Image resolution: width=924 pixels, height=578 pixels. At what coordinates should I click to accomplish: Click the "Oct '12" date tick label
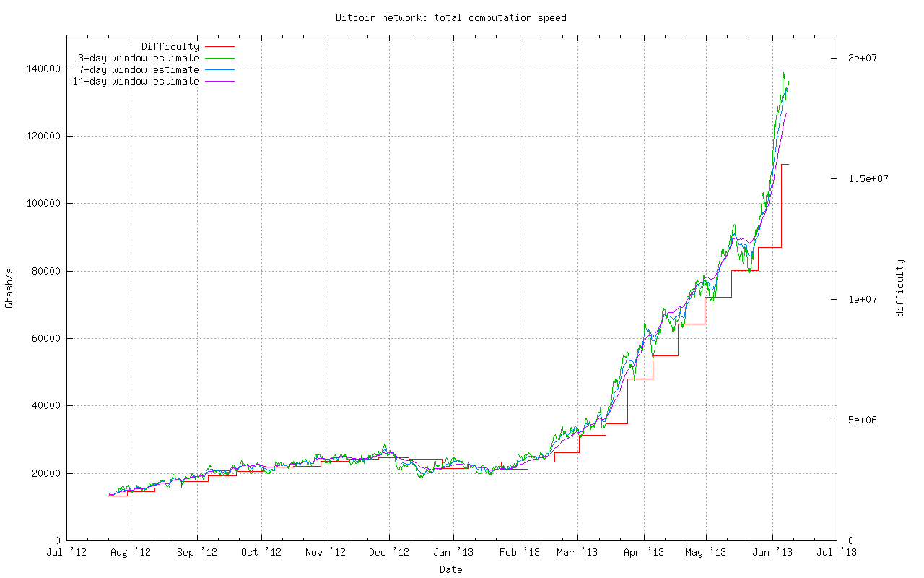(x=261, y=553)
